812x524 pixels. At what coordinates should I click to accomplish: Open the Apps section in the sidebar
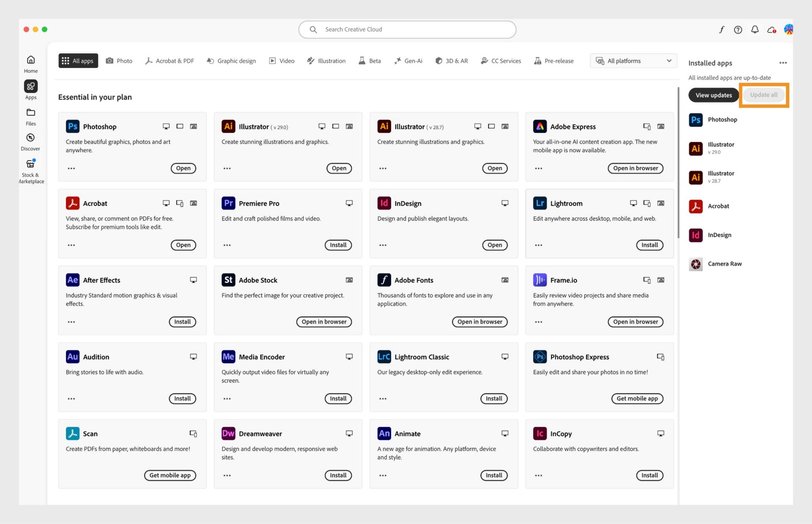[x=30, y=89]
